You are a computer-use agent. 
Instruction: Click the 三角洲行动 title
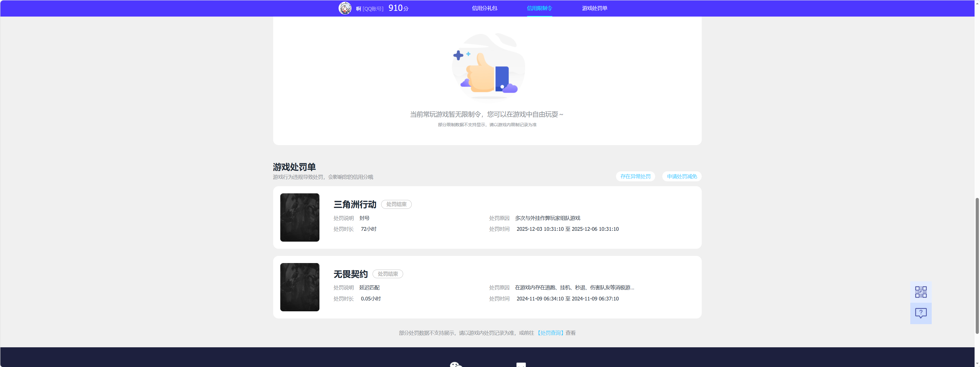coord(355,204)
